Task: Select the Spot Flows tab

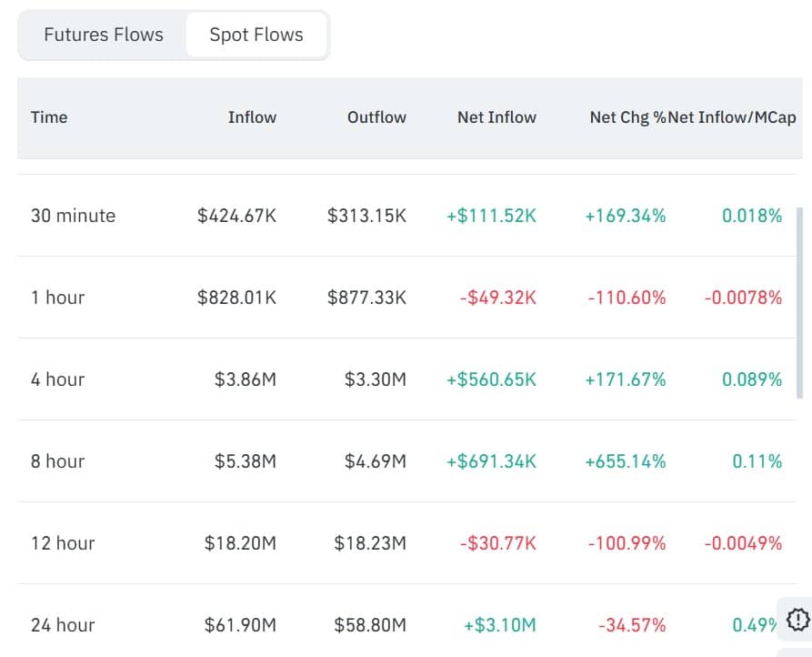Action: [257, 35]
